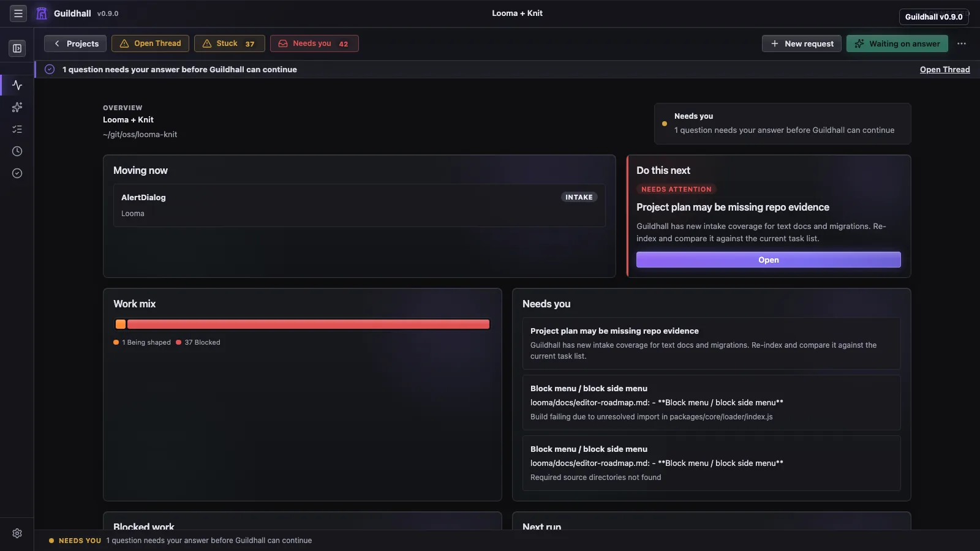Open the circled check sidebar icon
The height and width of the screenshot is (551, 980).
[x=17, y=173]
